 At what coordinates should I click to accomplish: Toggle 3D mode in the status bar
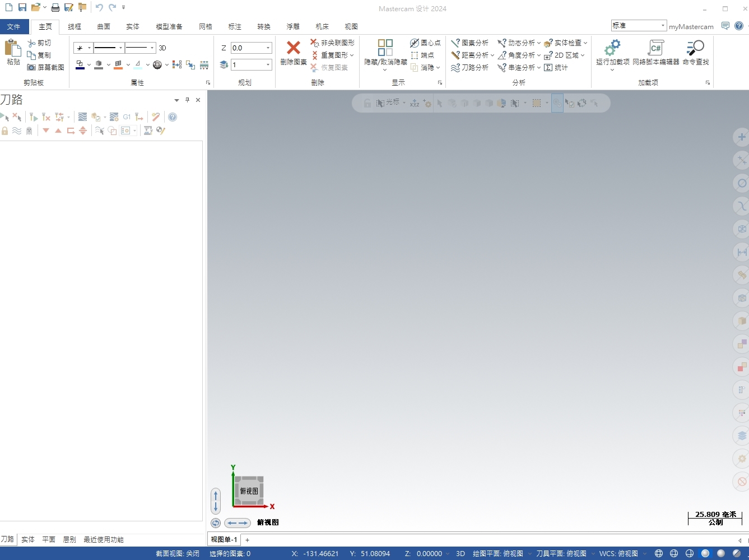tap(460, 553)
